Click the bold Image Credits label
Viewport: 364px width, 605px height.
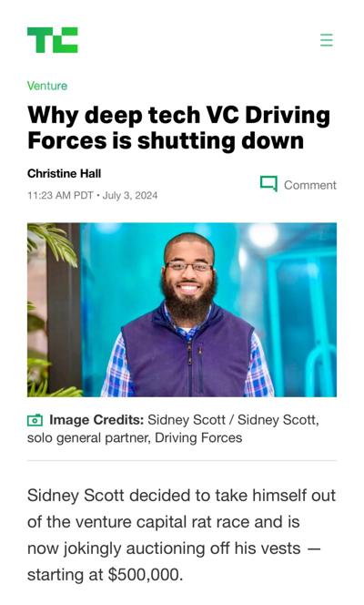(96, 420)
